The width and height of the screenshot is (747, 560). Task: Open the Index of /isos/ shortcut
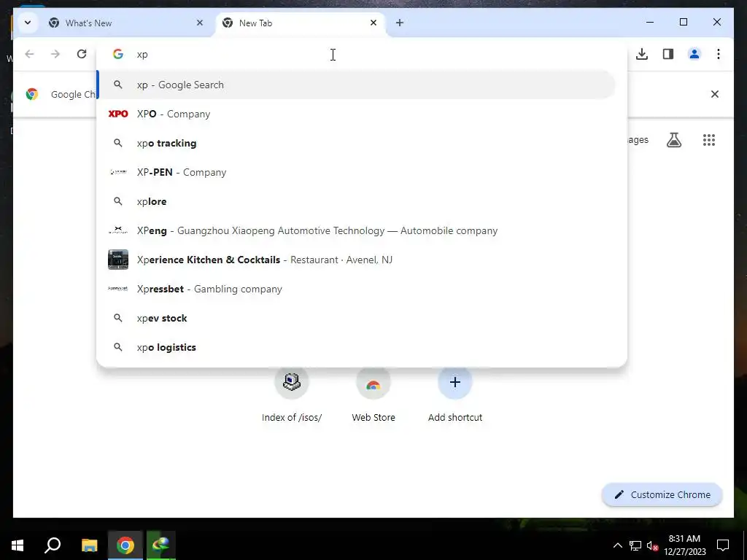[292, 393]
